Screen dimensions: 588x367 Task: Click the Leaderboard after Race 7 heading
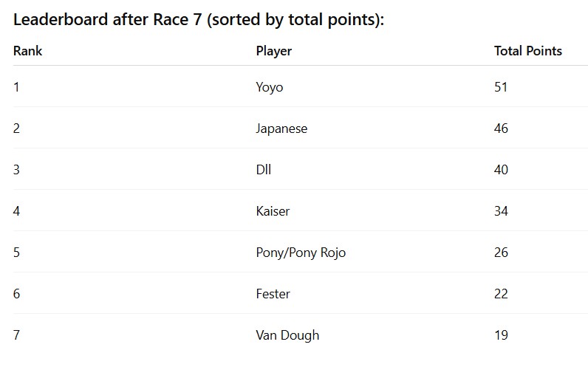coord(199,19)
